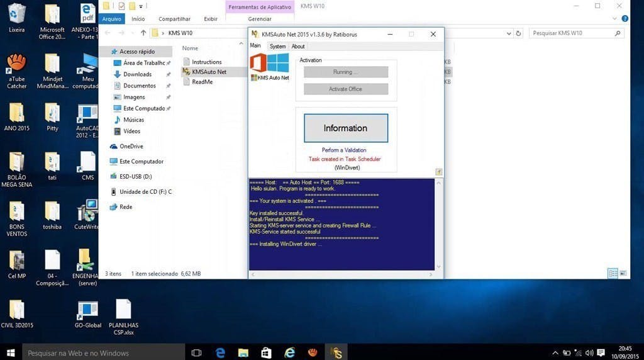Open the Início ribbon tab
644x360 pixels.
coord(138,19)
